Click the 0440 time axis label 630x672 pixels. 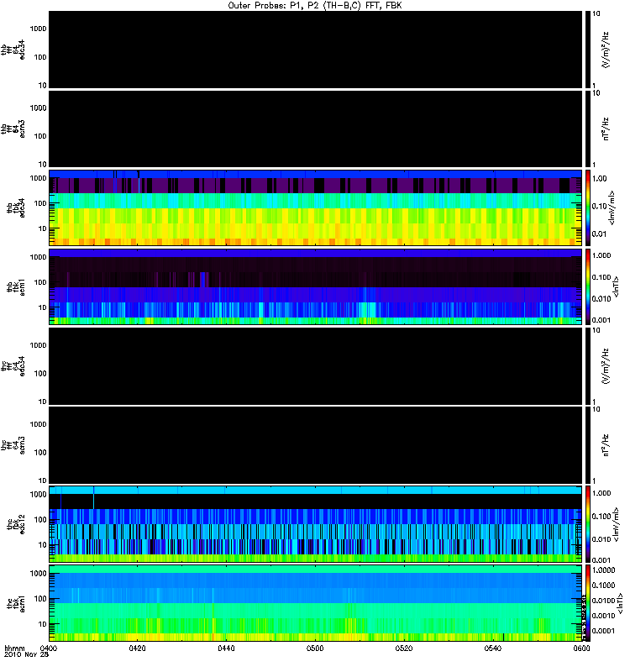(x=226, y=648)
